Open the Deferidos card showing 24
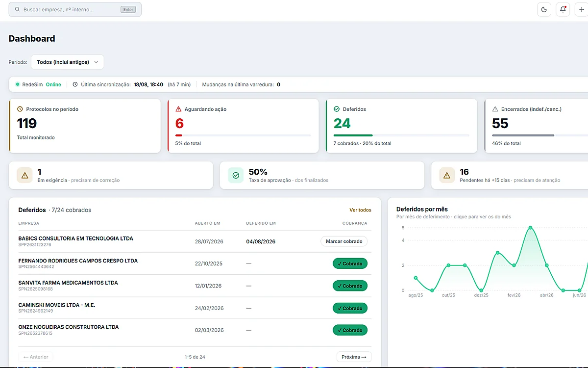This screenshot has width=588, height=368. point(401,126)
